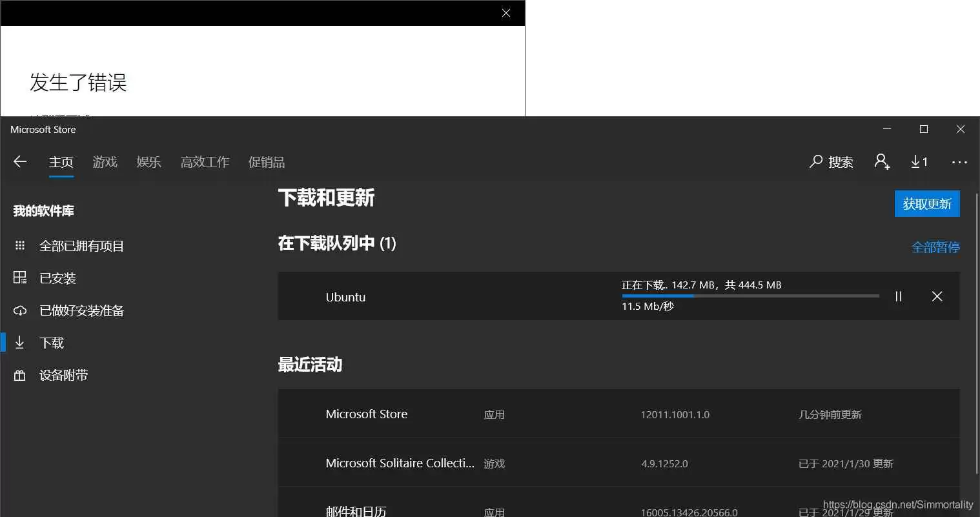This screenshot has width=980, height=517.
Task: Select 全部已拥有项目 in the library sidebar
Action: (80, 245)
